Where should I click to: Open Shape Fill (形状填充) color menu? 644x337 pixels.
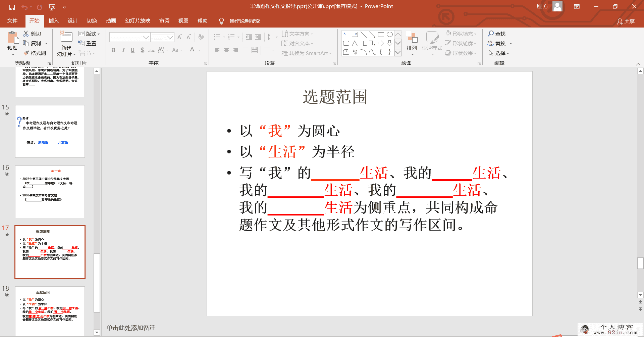tap(461, 34)
